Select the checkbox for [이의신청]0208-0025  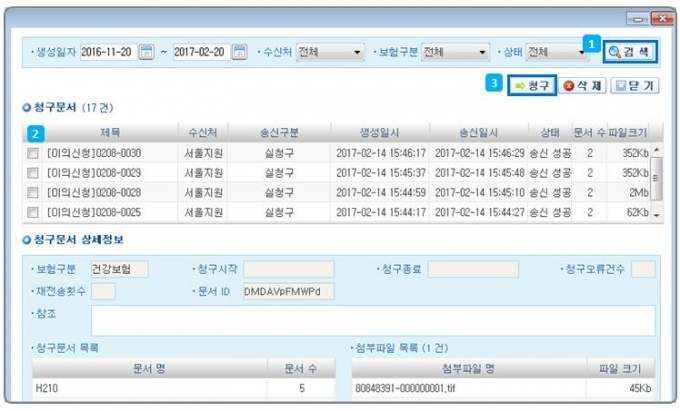(34, 212)
